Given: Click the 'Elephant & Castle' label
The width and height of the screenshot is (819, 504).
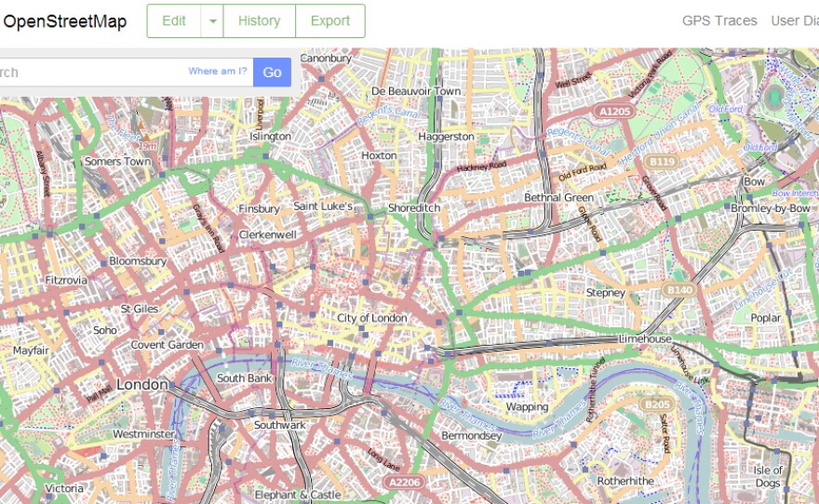Looking at the screenshot, I should 298,495.
